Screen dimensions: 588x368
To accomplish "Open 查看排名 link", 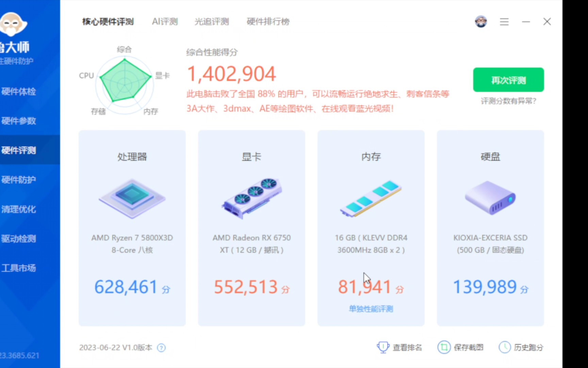I will click(407, 348).
